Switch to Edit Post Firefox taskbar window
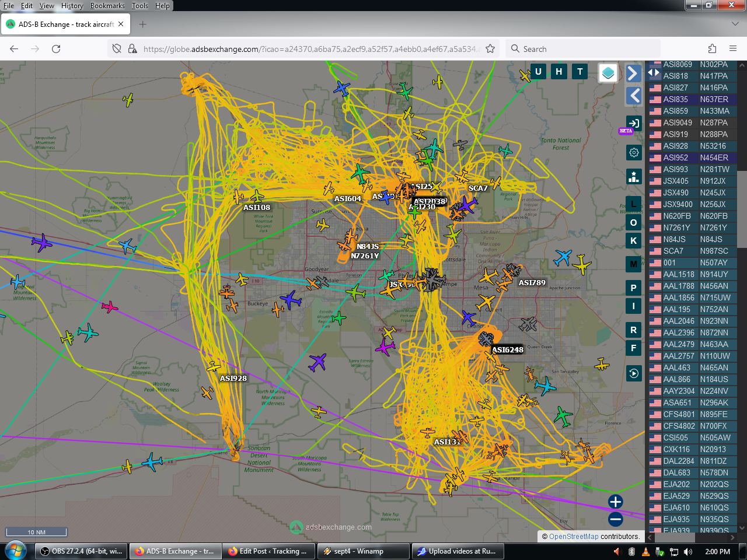Viewport: 747px width, 560px height. click(269, 551)
